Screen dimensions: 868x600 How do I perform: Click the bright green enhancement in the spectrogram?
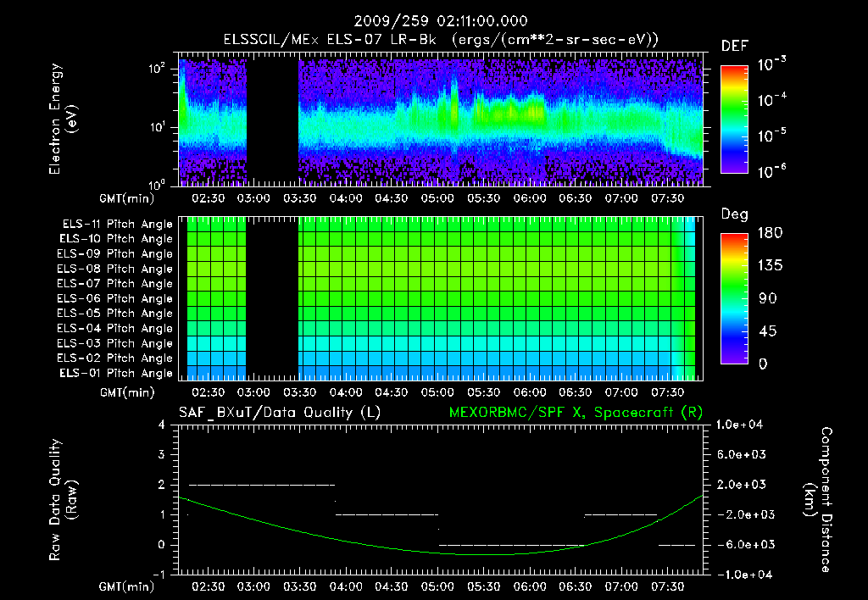[x=509, y=111]
